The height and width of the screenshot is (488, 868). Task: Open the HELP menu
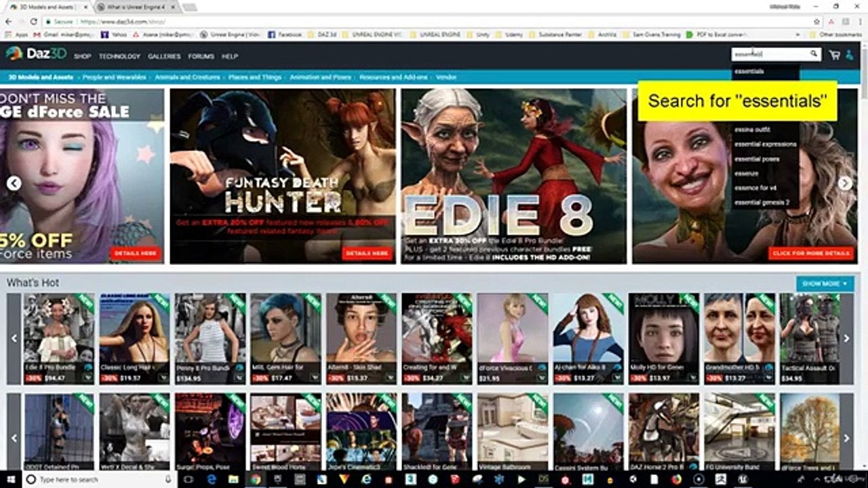pyautogui.click(x=230, y=56)
